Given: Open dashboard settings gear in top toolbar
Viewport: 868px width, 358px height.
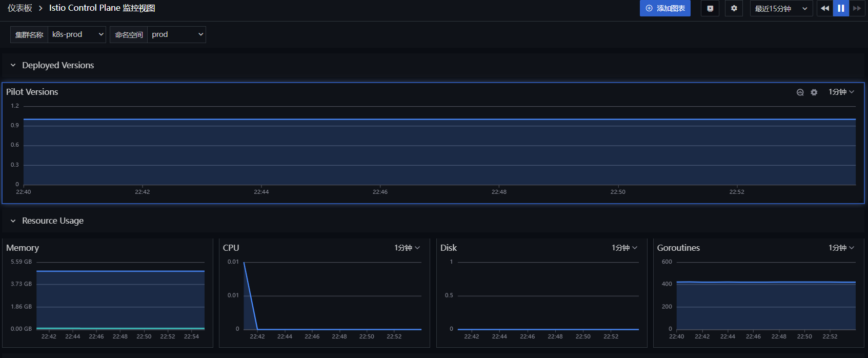Looking at the screenshot, I should point(734,8).
